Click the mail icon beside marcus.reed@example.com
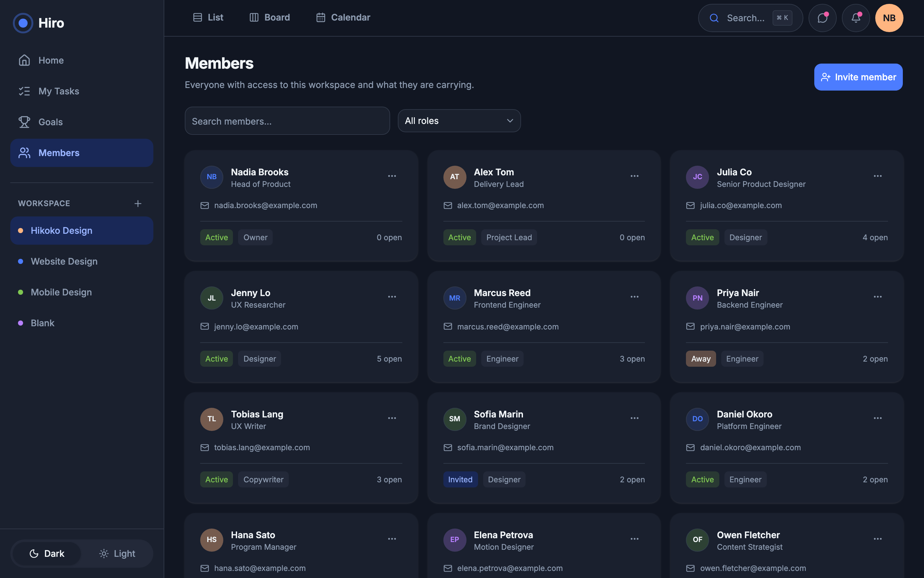Screen dimensions: 924x578 coord(448,327)
